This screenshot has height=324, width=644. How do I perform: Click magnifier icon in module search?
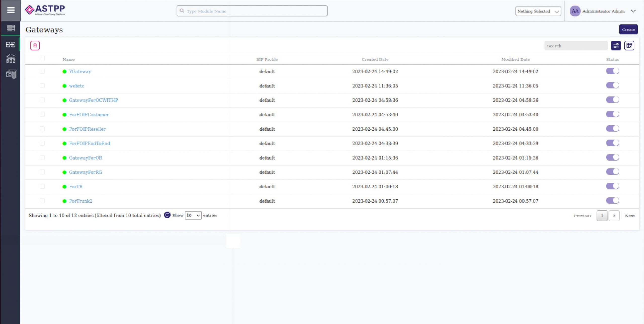coord(182,11)
